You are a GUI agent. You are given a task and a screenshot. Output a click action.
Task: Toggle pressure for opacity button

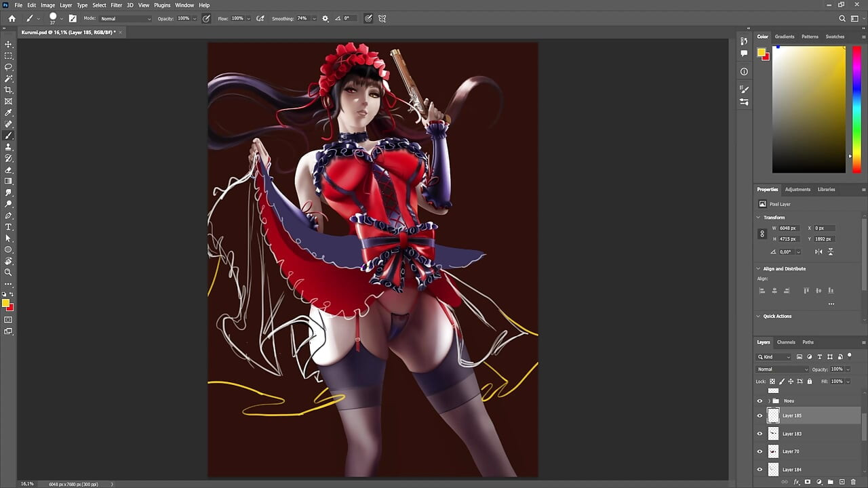(x=206, y=18)
